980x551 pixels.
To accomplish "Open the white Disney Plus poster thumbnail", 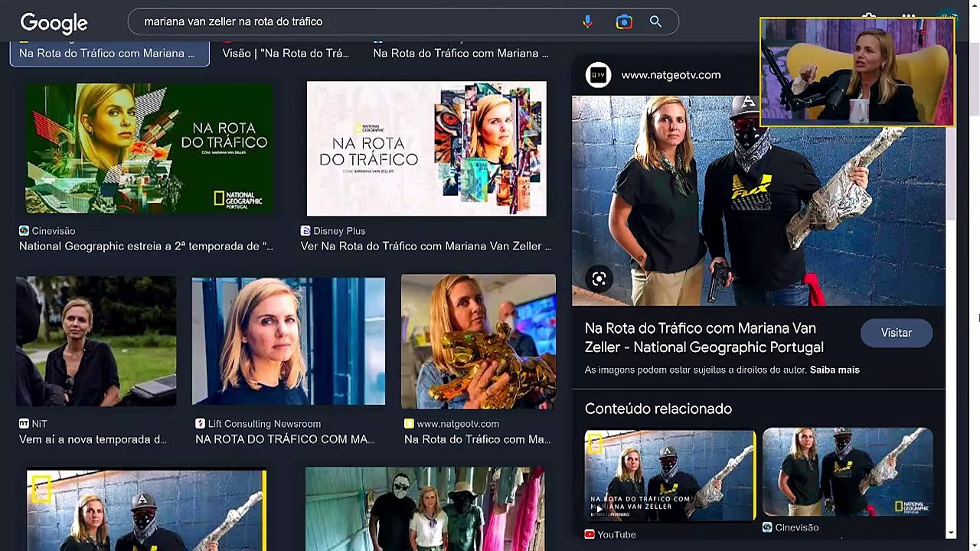I will coord(426,148).
